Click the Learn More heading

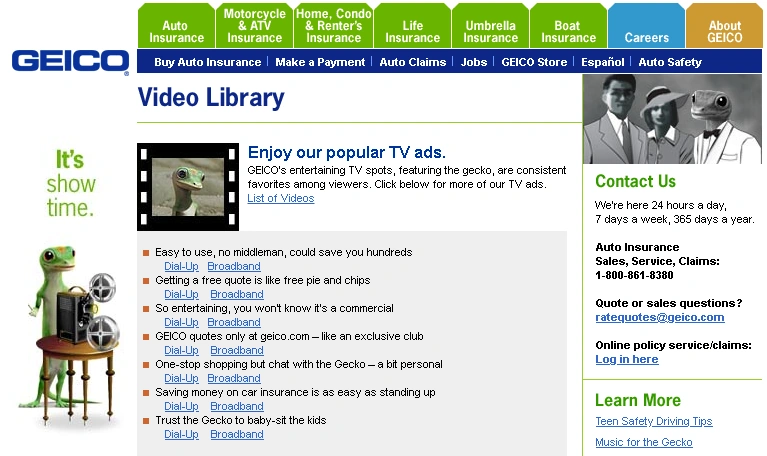coord(638,400)
